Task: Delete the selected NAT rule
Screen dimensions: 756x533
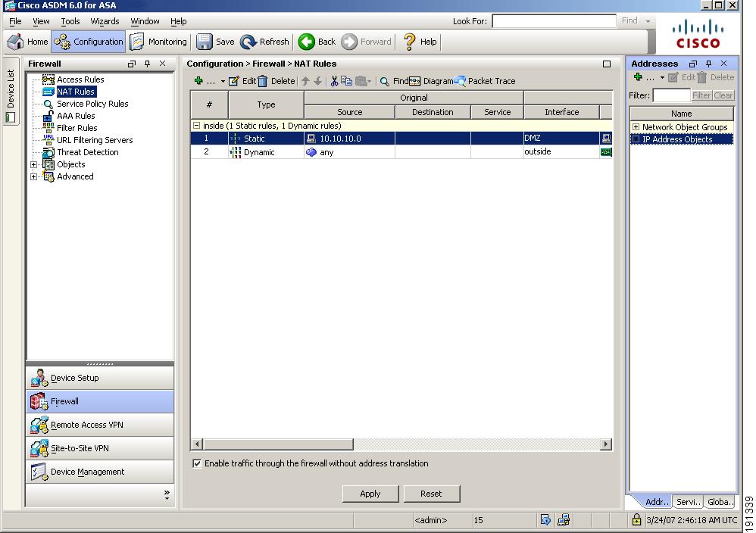Action: point(276,81)
